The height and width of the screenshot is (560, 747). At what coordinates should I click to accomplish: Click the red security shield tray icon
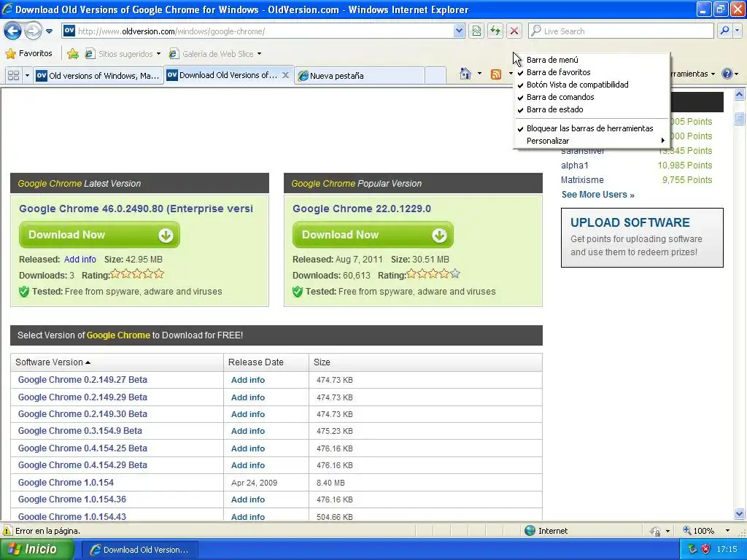pos(706,550)
